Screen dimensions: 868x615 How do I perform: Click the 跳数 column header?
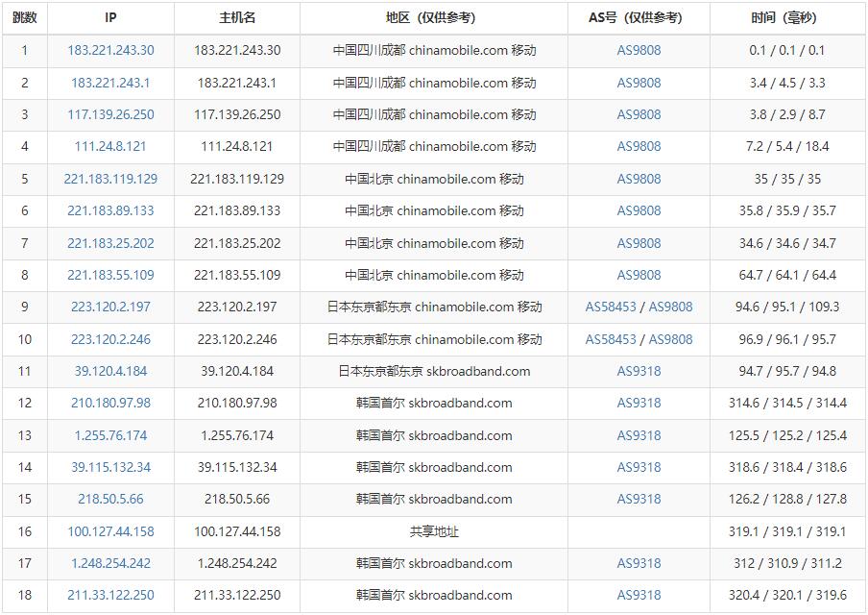(x=25, y=18)
